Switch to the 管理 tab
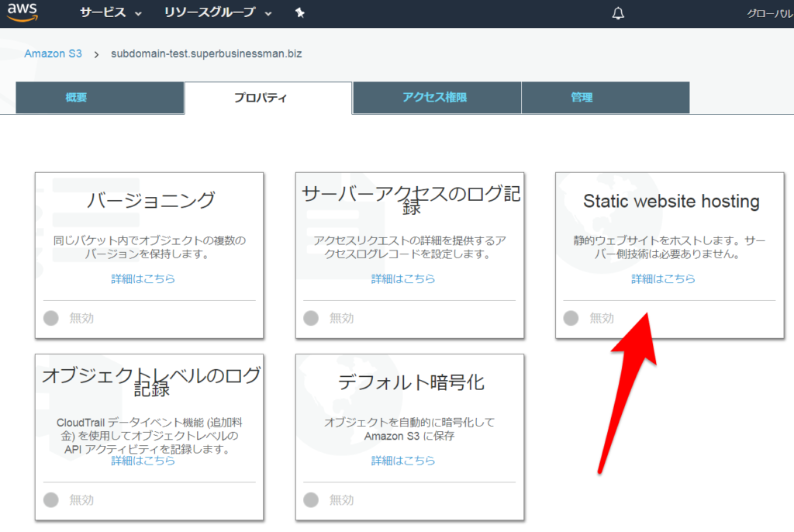The width and height of the screenshot is (794, 532). [x=606, y=97]
